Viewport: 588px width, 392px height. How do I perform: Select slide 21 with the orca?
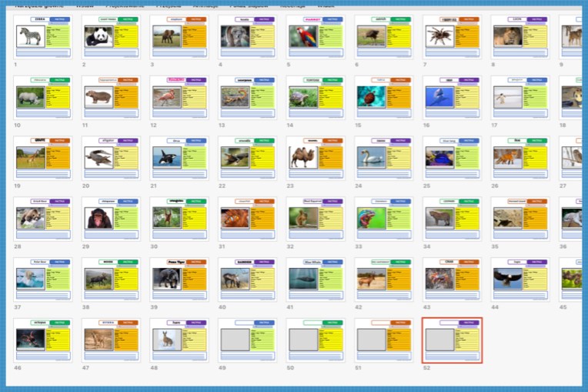(179, 159)
